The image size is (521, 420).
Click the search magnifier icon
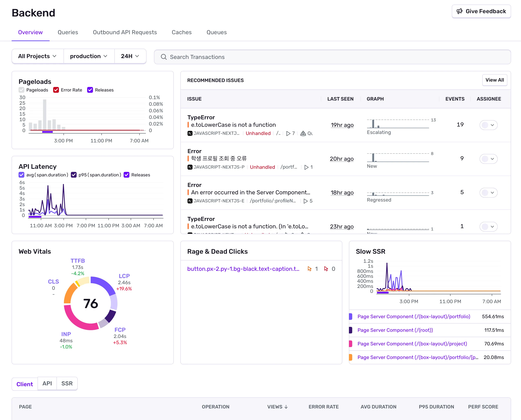tap(164, 57)
